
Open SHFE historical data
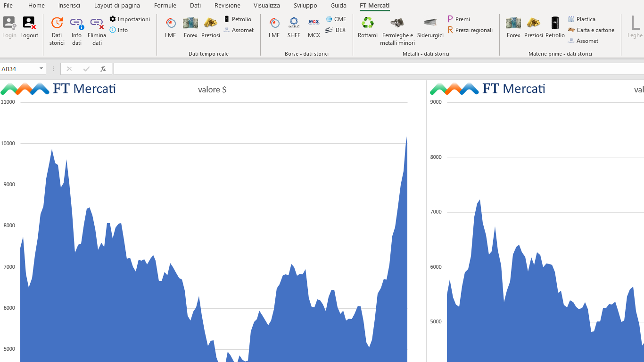click(x=294, y=27)
